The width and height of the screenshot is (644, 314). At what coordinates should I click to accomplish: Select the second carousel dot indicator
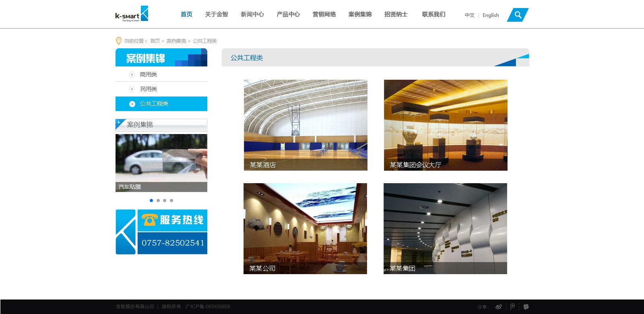(x=158, y=200)
